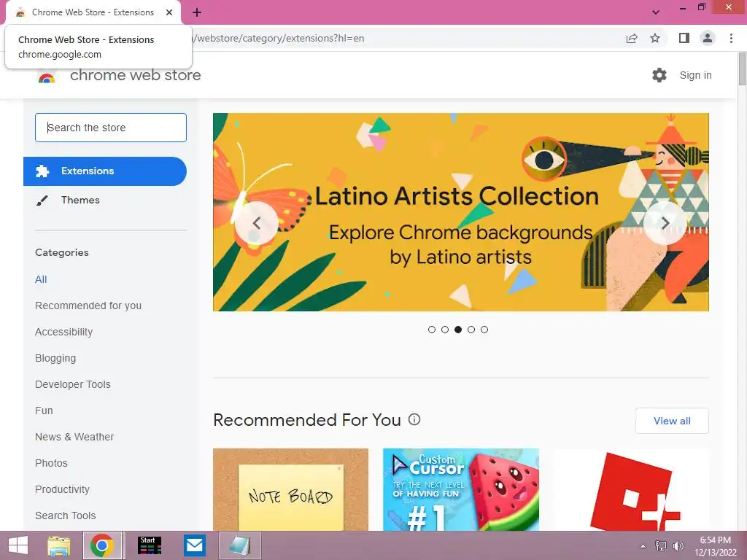This screenshot has height=560, width=747.
Task: Select the Themes sidebar tab
Action: (105, 200)
